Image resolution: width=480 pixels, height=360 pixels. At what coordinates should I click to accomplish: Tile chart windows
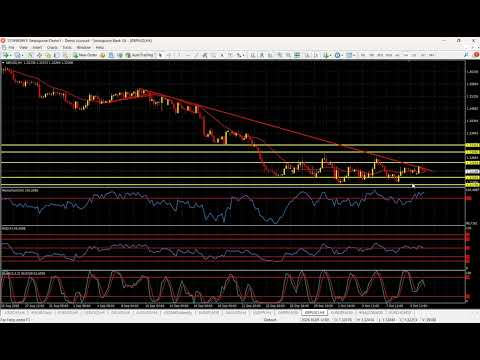297,55
